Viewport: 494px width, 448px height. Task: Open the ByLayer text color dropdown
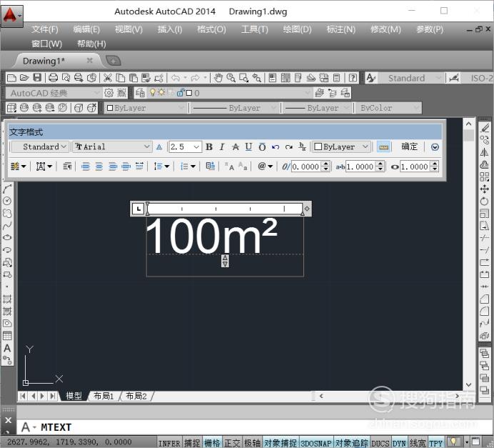point(341,147)
